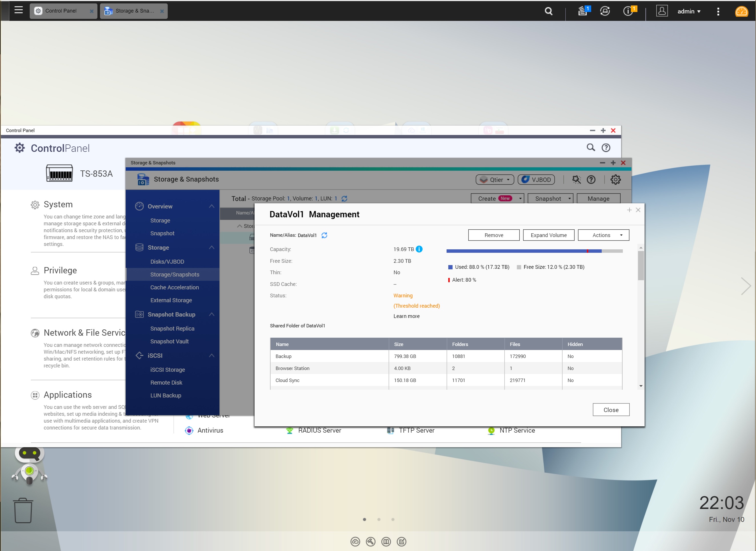Expand the admin user menu
Screen dimensions: 756x551
click(689, 11)
